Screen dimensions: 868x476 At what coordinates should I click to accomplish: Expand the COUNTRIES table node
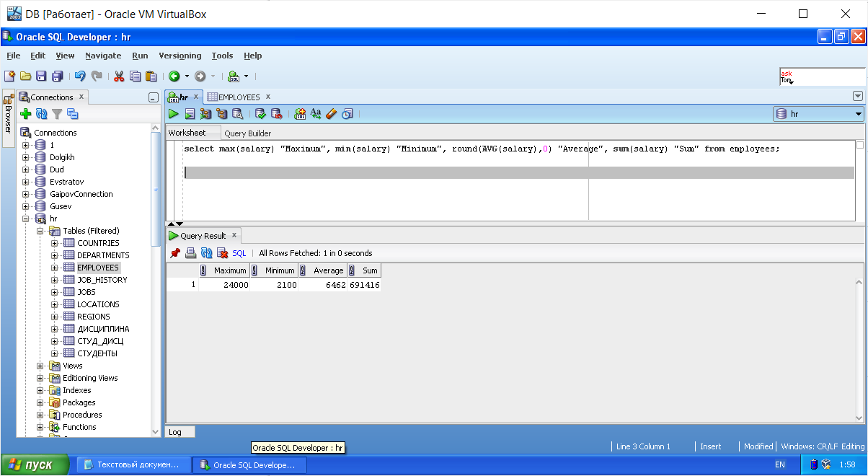[55, 243]
